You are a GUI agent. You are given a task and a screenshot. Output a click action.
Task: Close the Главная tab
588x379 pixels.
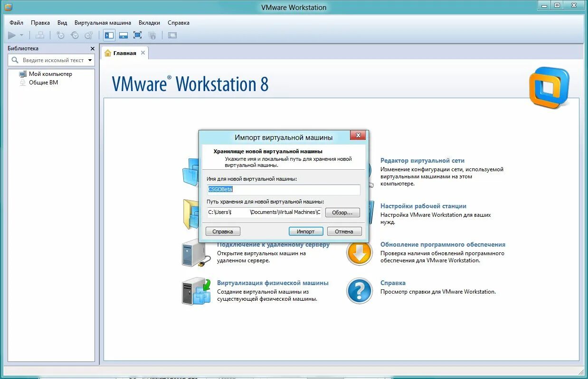click(x=143, y=53)
